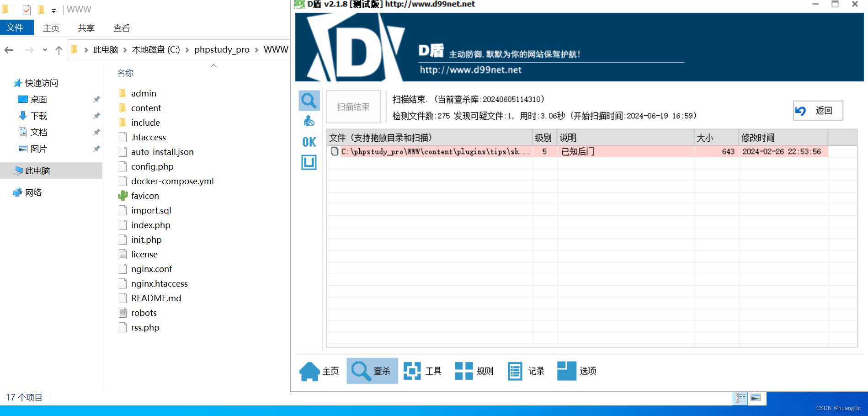Open the 主页 ribbon tab in Explorer
Screen dimensions: 868x416
[x=51, y=28]
